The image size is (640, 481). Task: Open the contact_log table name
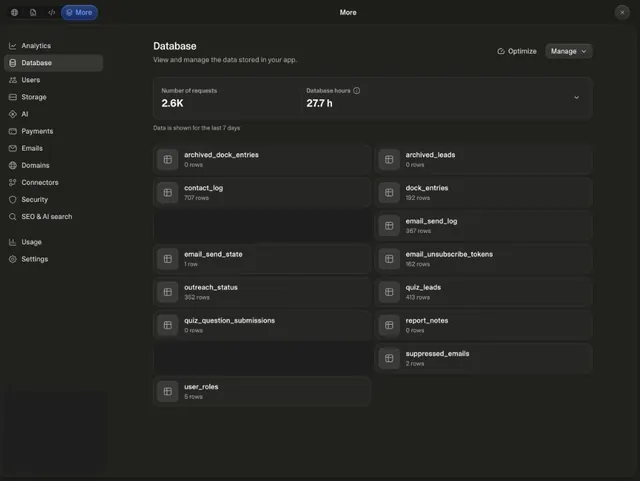click(203, 188)
